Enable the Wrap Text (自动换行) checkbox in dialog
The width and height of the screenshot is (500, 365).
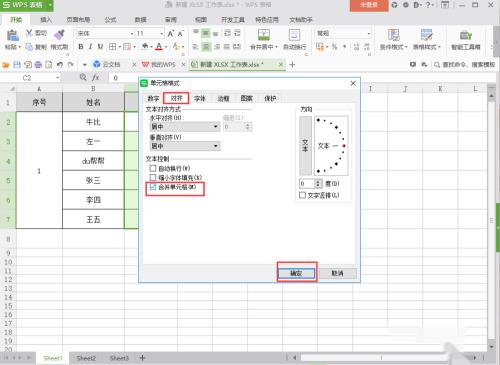click(x=153, y=168)
